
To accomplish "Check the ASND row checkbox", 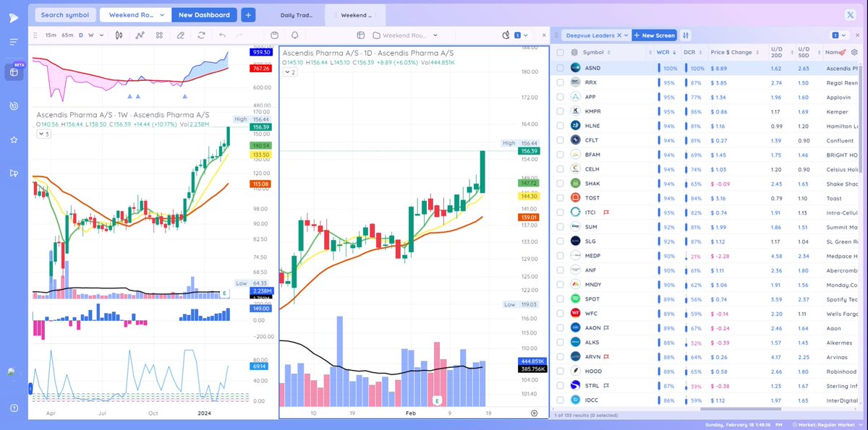I will click(560, 68).
